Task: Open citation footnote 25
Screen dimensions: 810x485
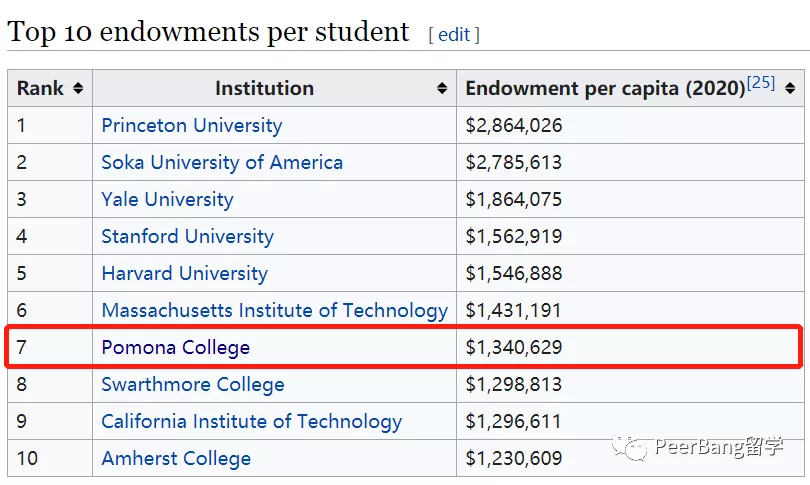Action: [761, 83]
